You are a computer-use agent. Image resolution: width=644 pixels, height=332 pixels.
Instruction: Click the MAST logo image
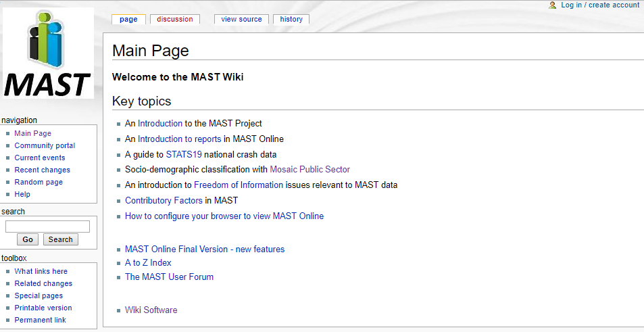coord(48,53)
